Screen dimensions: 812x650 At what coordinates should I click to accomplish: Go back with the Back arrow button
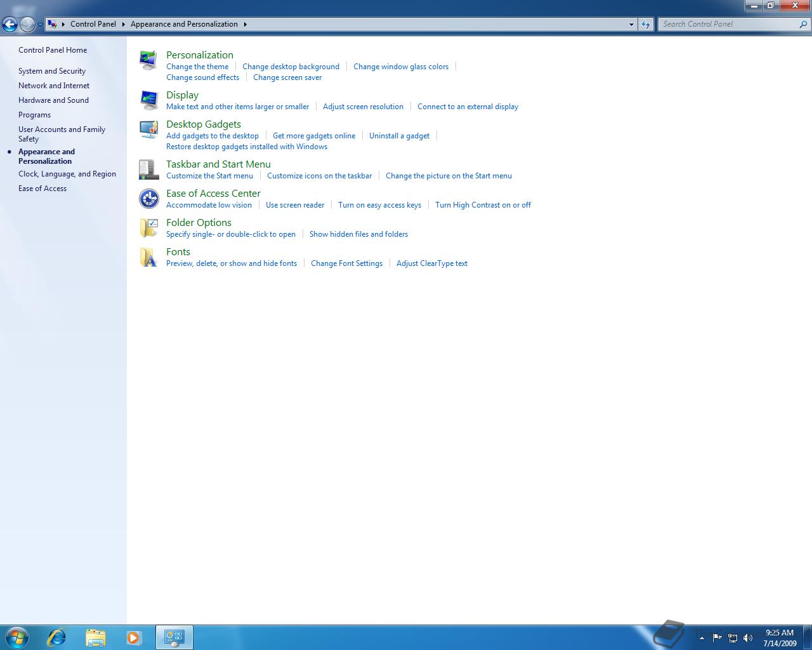(10, 24)
